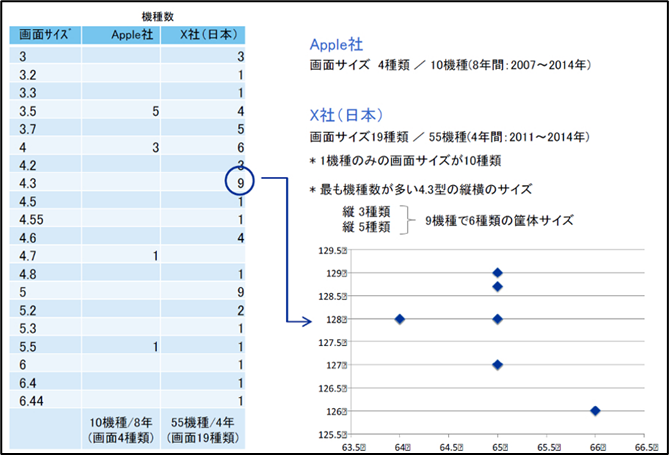
Task: Click the 5.3 screen size row label
Action: [x=28, y=329]
